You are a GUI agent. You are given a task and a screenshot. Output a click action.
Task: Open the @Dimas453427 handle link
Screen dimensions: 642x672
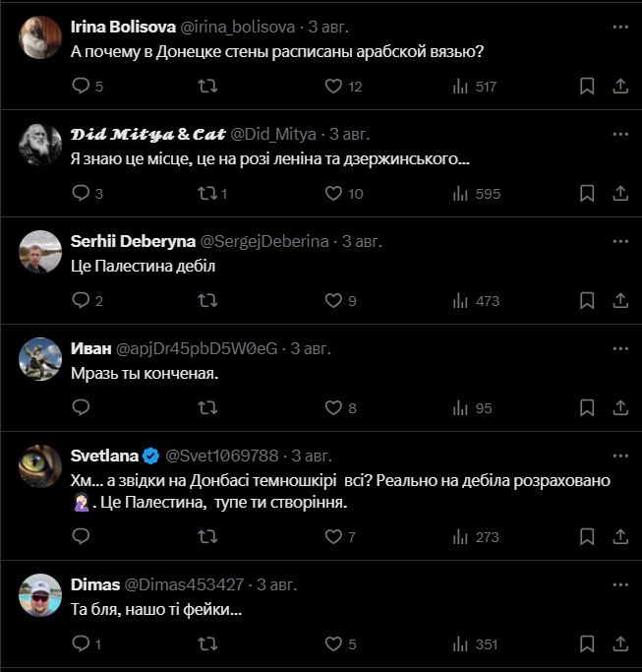click(x=184, y=584)
